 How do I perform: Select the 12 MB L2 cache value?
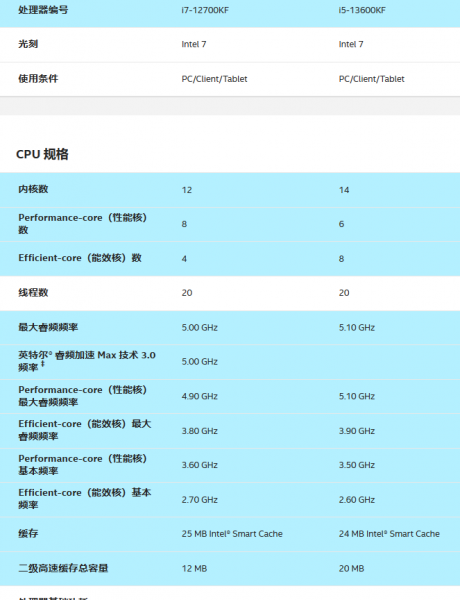tap(194, 569)
